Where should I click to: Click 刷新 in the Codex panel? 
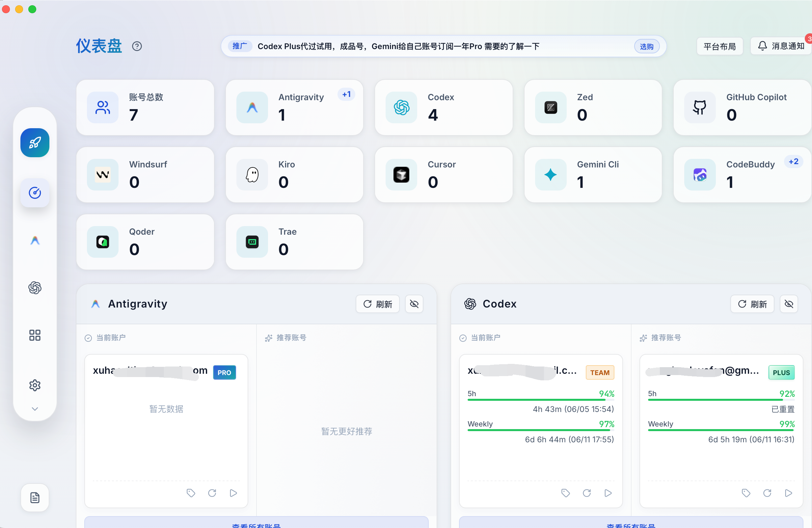tap(752, 304)
